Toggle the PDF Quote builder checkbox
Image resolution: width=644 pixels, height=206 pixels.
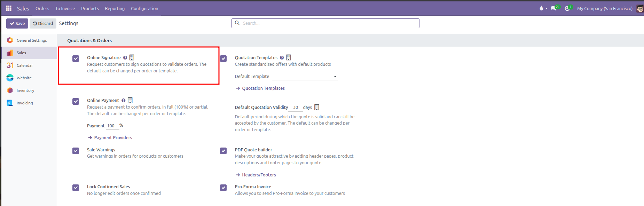(223, 151)
